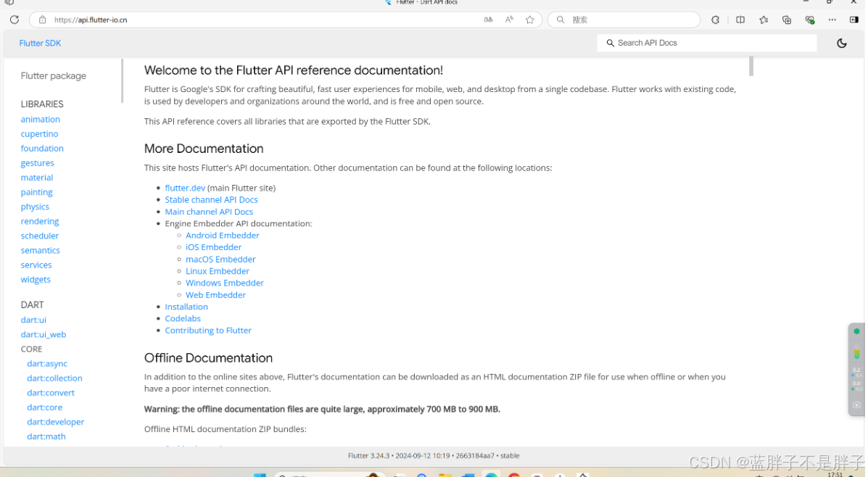Image resolution: width=868 pixels, height=477 pixels.
Task: Open dart:convert library link
Action: point(50,393)
